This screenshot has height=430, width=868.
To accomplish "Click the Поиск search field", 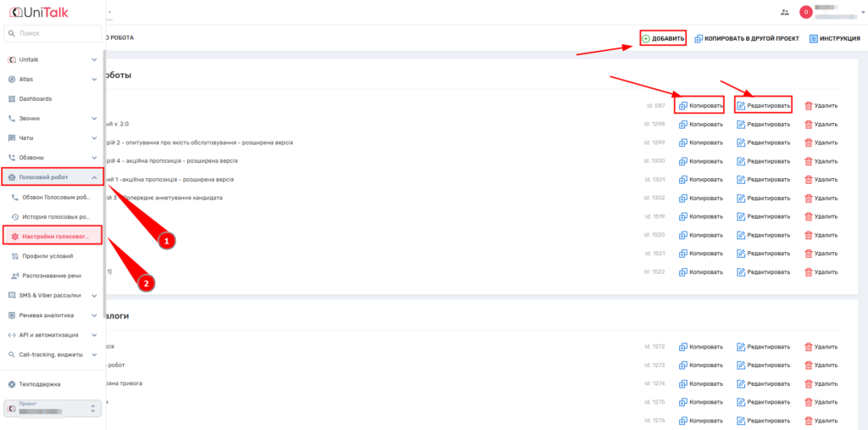I will [x=51, y=33].
